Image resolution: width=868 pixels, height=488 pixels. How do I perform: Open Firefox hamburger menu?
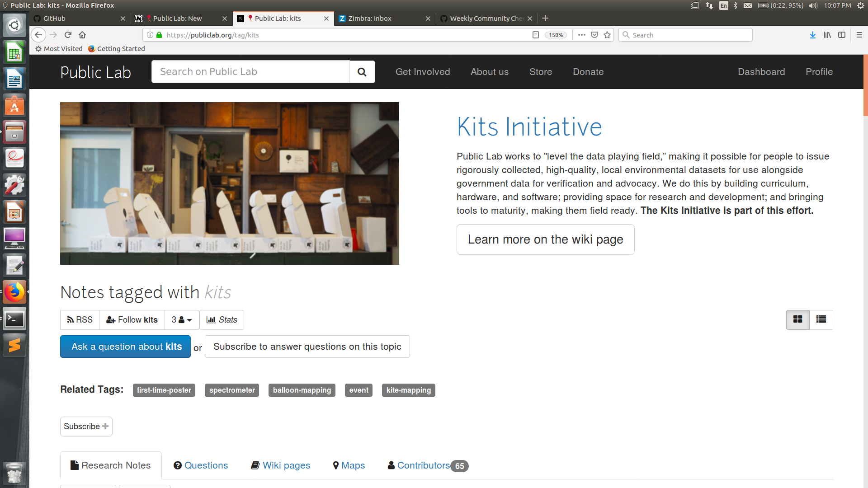(x=859, y=35)
